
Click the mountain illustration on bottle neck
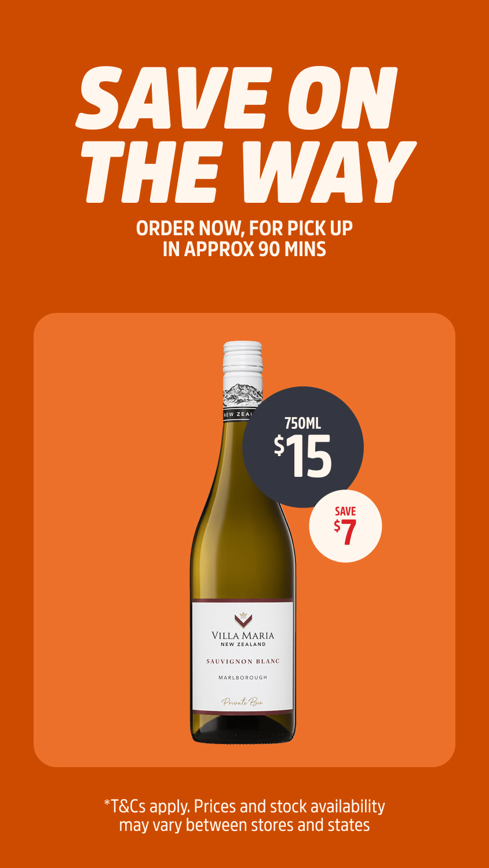[243, 393]
